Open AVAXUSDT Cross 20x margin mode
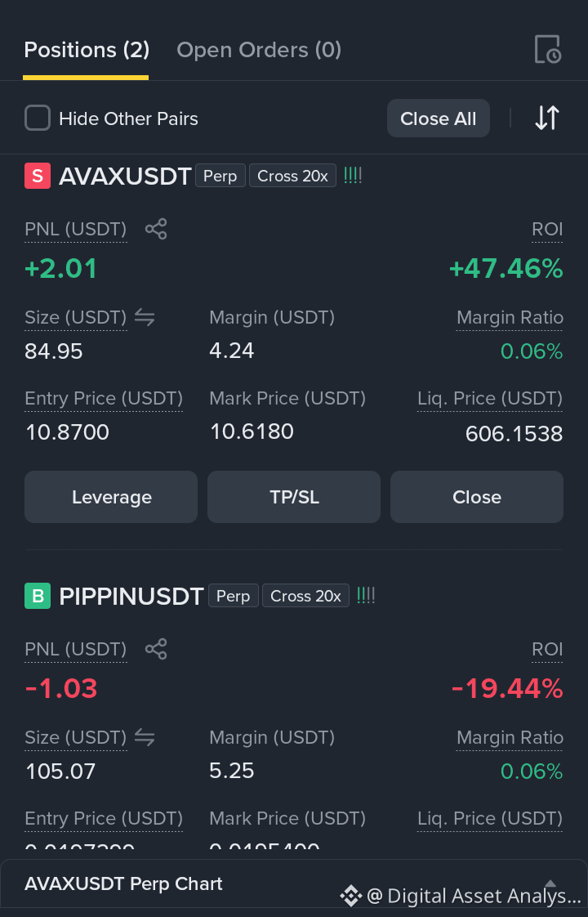Image resolution: width=588 pixels, height=917 pixels. point(293,176)
